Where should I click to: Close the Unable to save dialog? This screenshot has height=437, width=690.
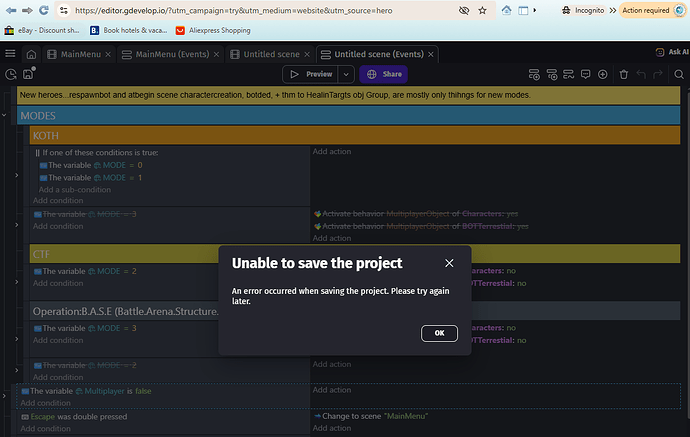tap(449, 263)
